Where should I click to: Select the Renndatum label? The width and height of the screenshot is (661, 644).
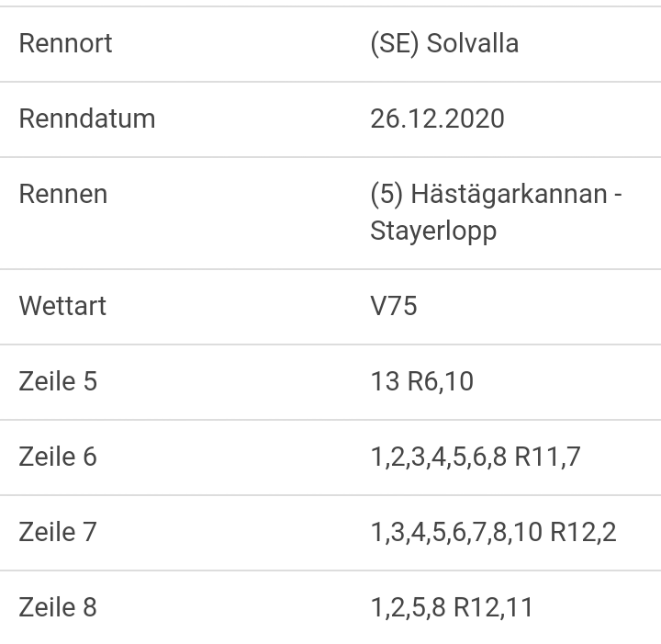[87, 119]
